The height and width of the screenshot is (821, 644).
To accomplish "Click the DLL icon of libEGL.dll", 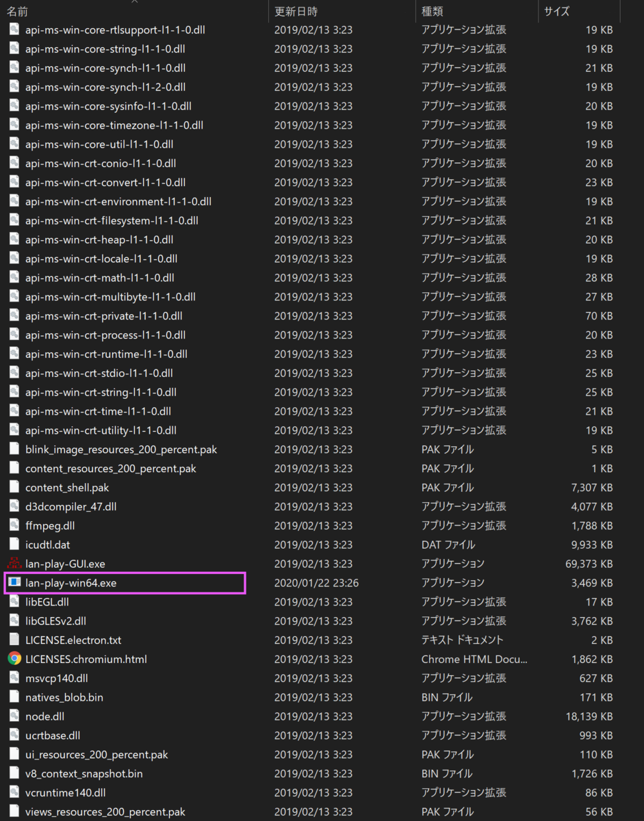I will [14, 601].
